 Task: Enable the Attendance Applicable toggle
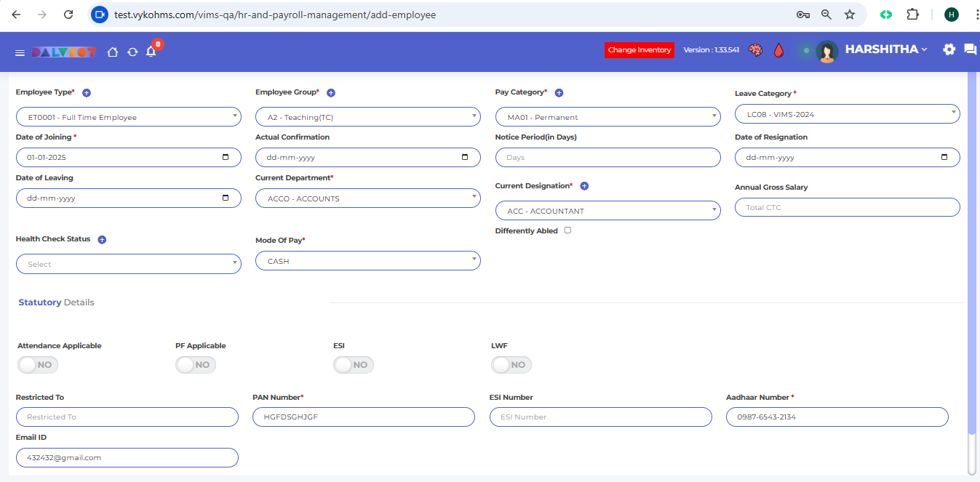[x=38, y=365]
